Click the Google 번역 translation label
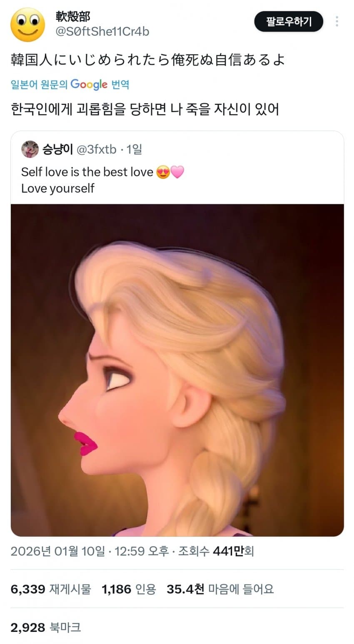The image size is (354, 644). [70, 84]
